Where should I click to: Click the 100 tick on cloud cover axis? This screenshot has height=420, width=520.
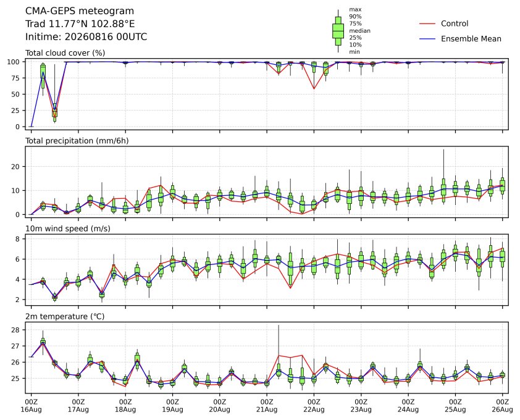14,62
